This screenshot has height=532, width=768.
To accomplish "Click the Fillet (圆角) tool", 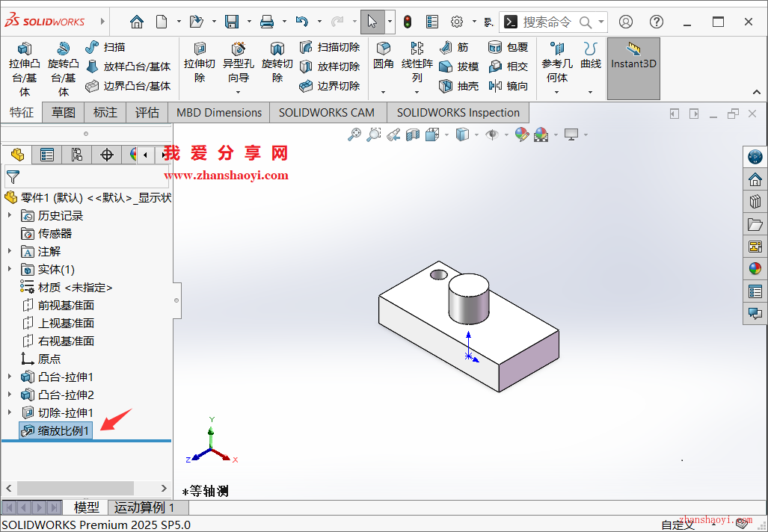I will [x=383, y=55].
